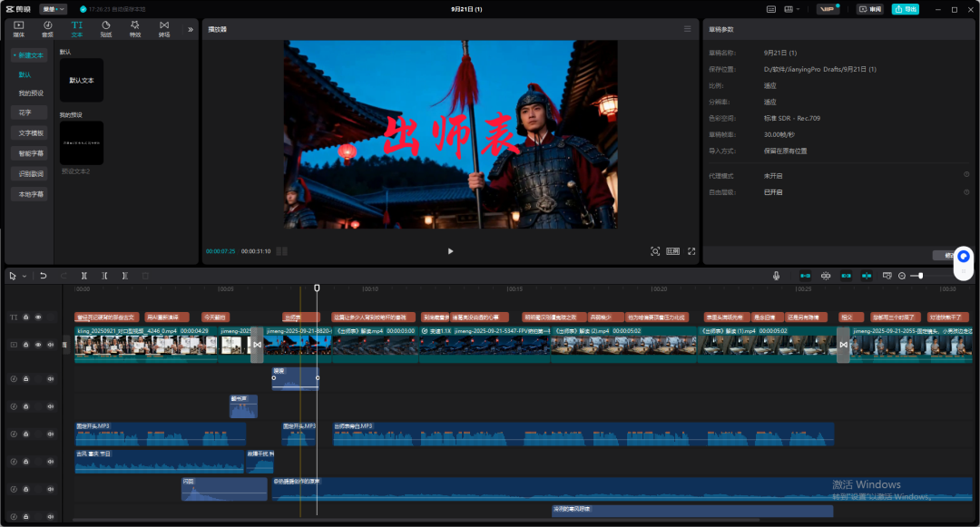Open the 转场 transitions tab
The height and width of the screenshot is (527, 980).
click(163, 29)
